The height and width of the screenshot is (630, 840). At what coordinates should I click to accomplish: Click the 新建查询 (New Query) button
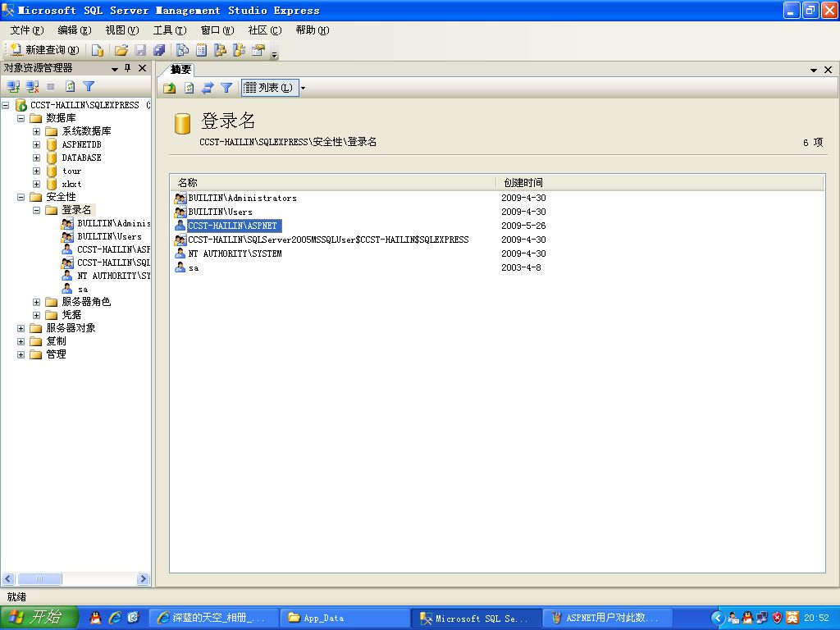pos(44,50)
